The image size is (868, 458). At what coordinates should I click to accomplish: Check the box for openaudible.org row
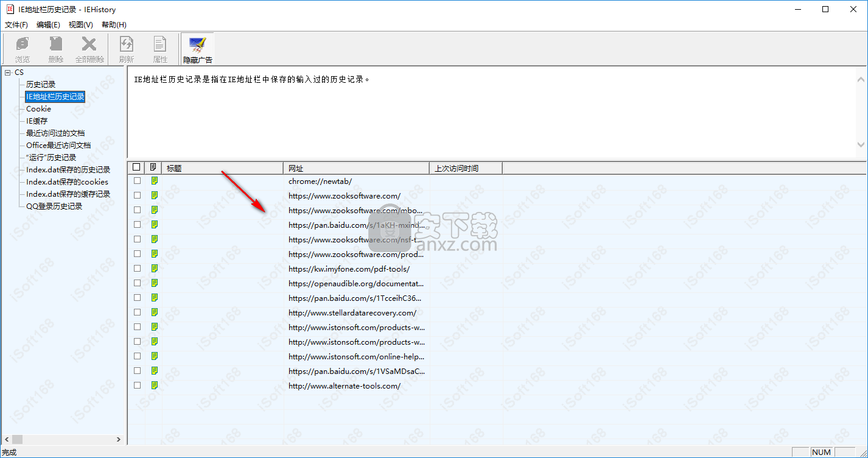click(x=137, y=283)
